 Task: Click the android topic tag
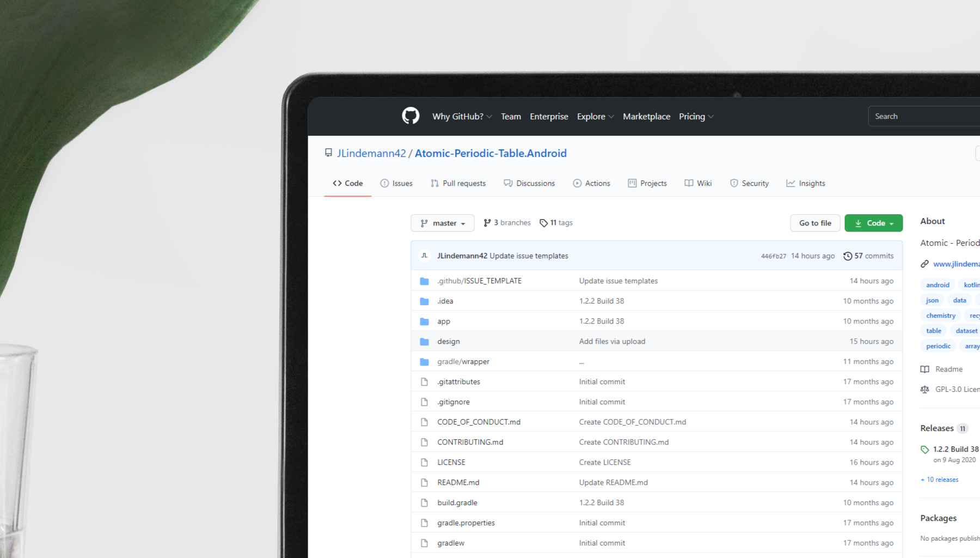[x=938, y=285]
